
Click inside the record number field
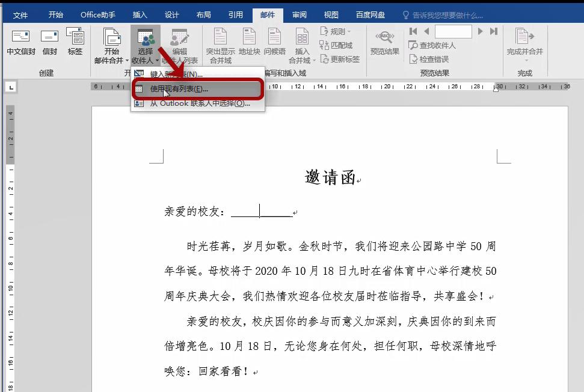pyautogui.click(x=453, y=31)
